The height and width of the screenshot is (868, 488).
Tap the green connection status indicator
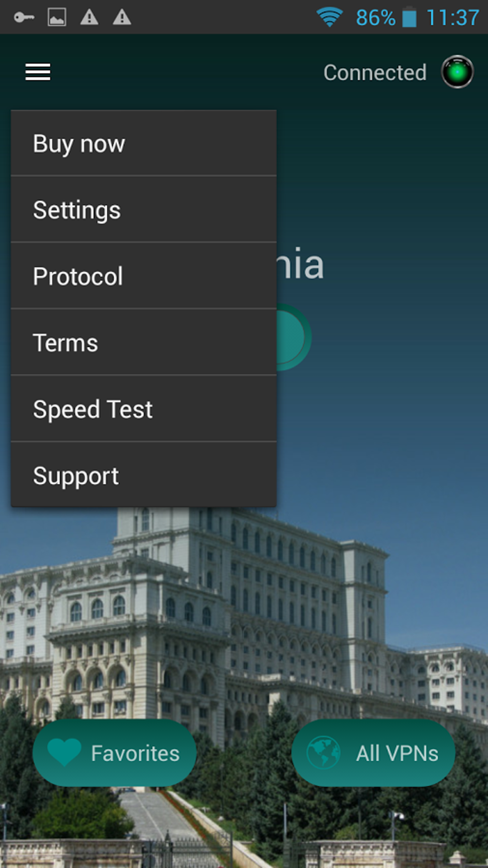[x=457, y=72]
